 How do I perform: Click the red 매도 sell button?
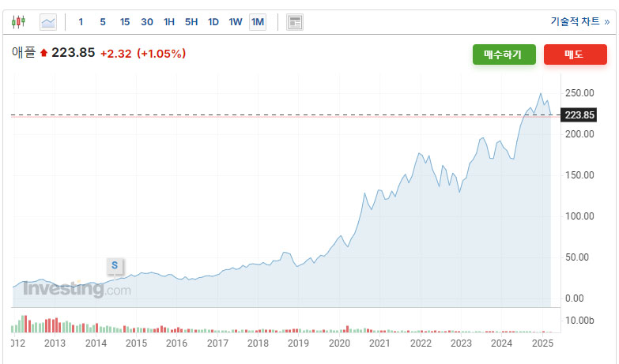[576, 54]
